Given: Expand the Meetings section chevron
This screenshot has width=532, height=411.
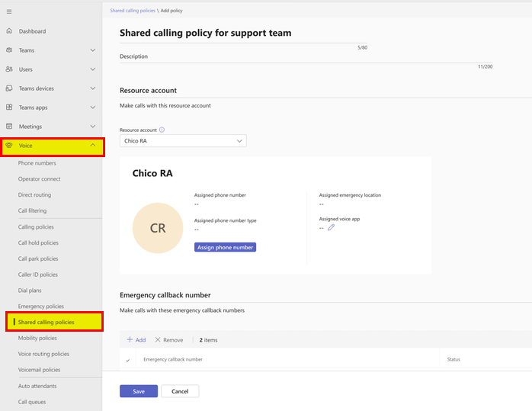Looking at the screenshot, I should point(92,127).
